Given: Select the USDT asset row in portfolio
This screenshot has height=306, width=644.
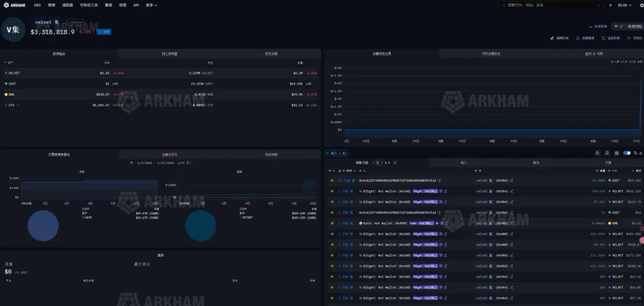Looking at the screenshot, I should tap(160, 83).
